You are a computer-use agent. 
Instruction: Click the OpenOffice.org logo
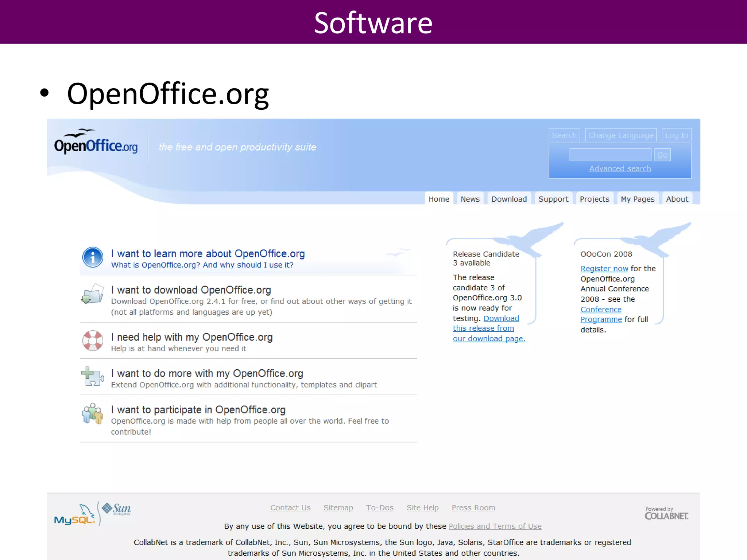click(x=96, y=142)
